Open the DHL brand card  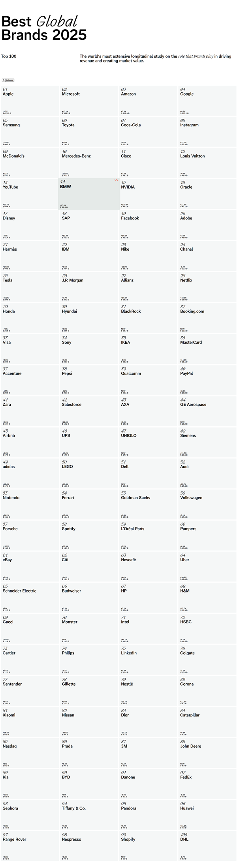[207, 846]
